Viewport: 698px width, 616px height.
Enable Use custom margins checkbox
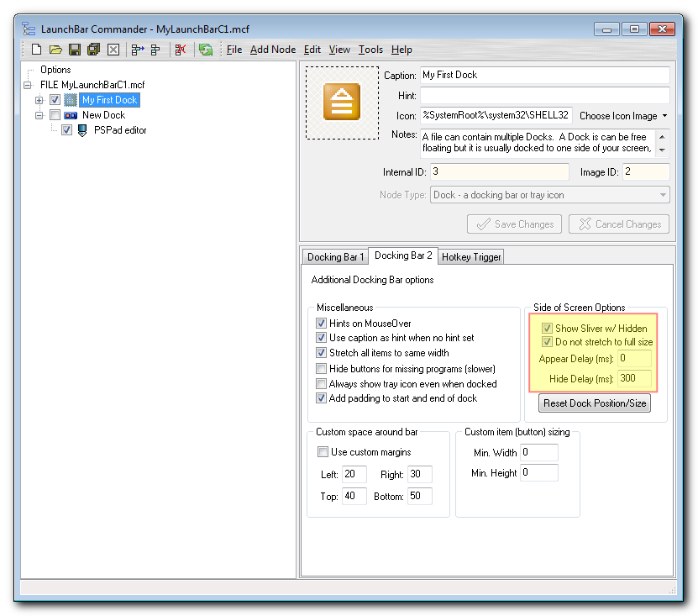point(323,452)
